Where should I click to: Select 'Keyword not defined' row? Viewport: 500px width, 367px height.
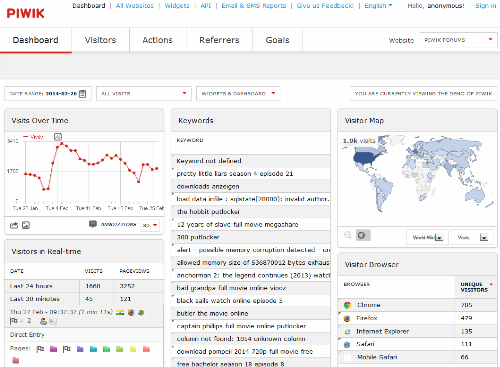tap(251, 161)
